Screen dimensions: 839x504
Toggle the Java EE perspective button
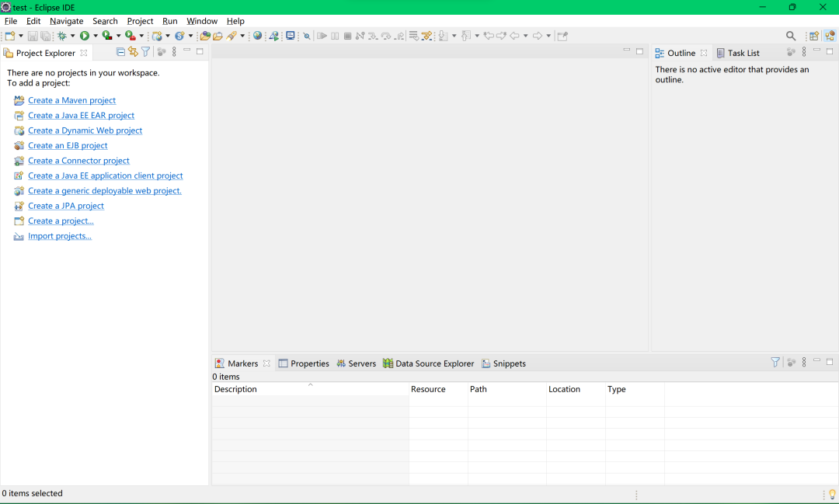click(830, 36)
